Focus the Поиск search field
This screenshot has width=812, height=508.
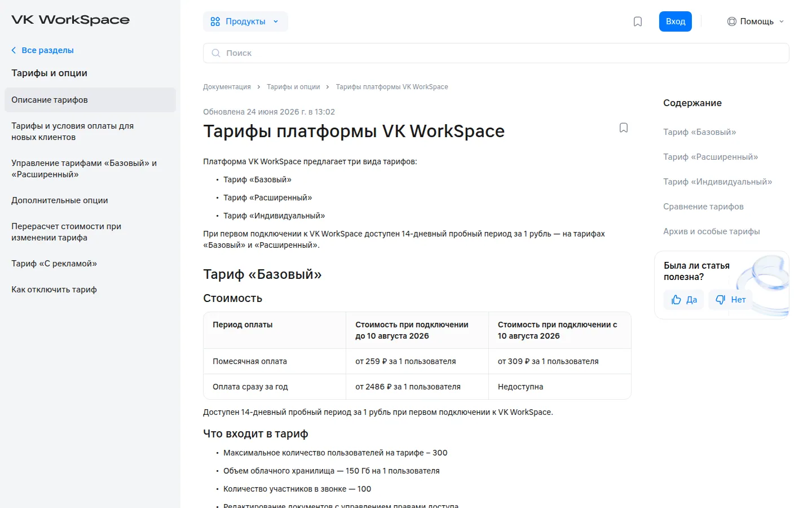pyautogui.click(x=496, y=53)
